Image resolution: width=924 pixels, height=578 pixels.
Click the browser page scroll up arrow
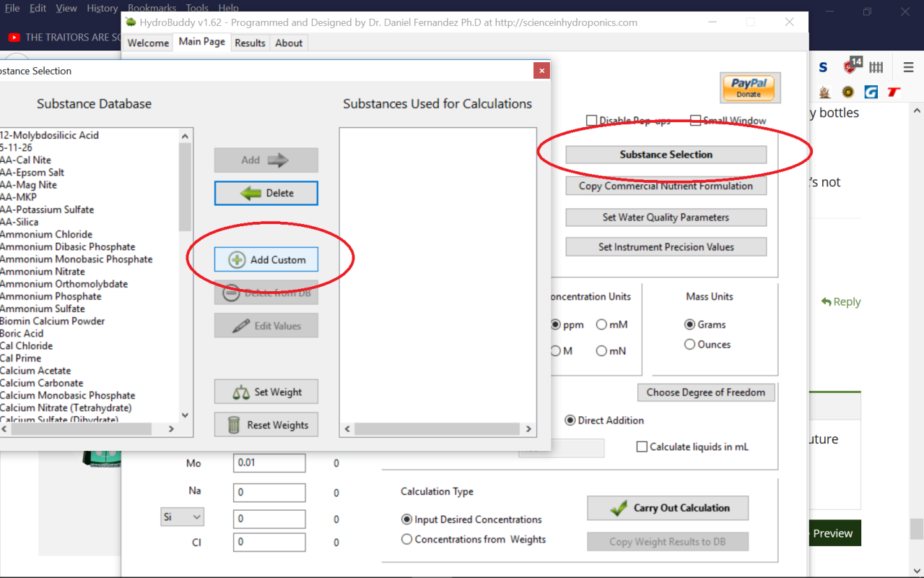pyautogui.click(x=917, y=111)
